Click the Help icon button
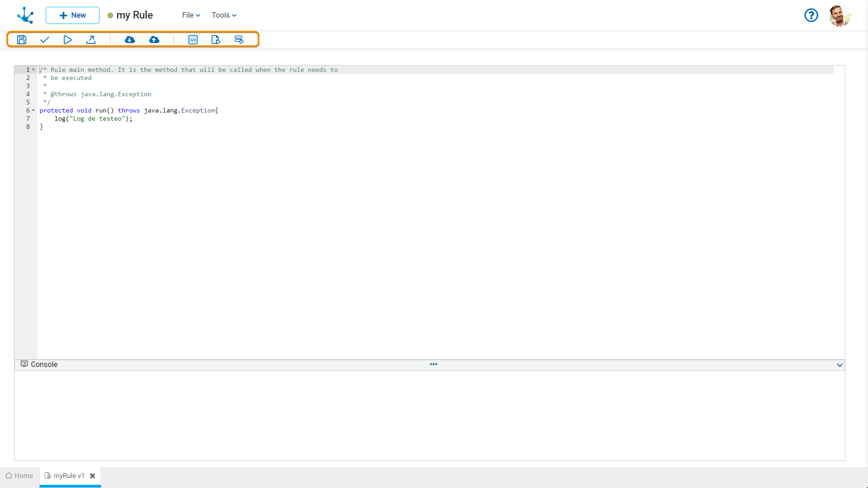The image size is (868, 488). [x=811, y=15]
